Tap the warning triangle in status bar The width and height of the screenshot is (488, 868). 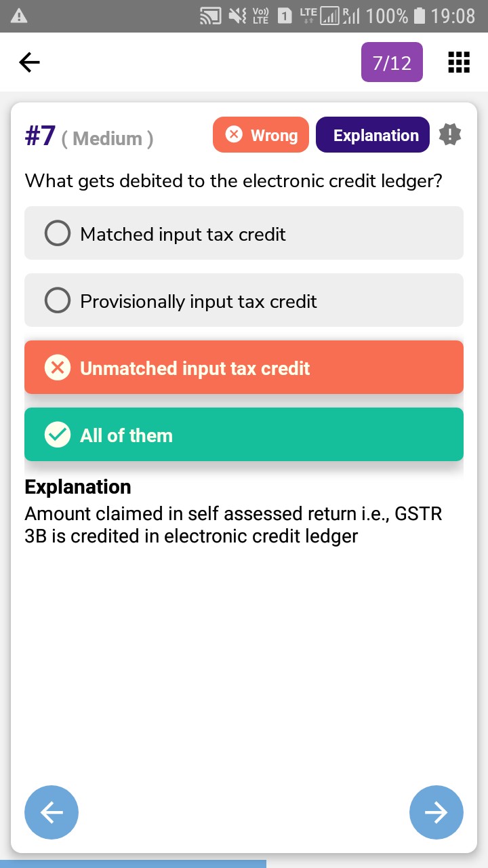[19, 16]
